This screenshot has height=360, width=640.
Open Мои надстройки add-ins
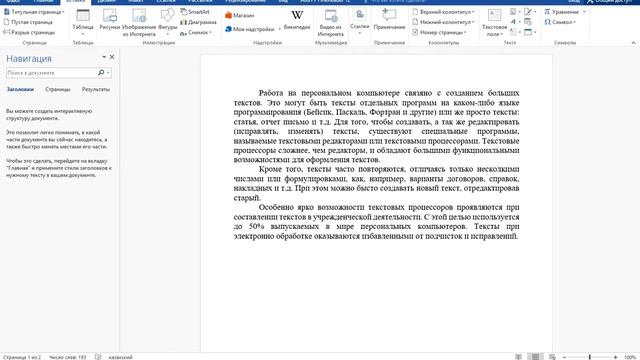click(252, 29)
